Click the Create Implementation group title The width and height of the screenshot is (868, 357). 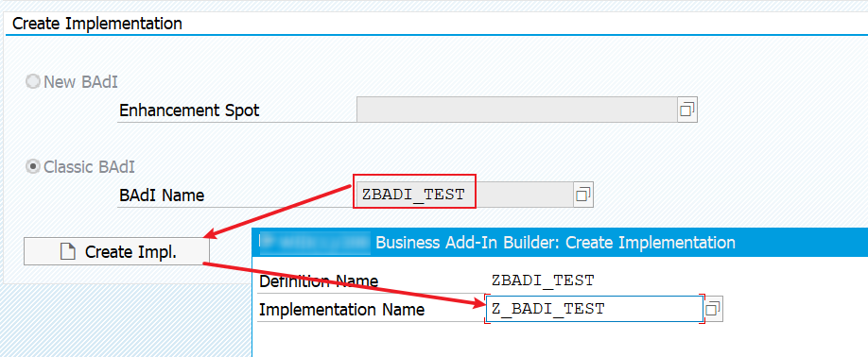[97, 24]
